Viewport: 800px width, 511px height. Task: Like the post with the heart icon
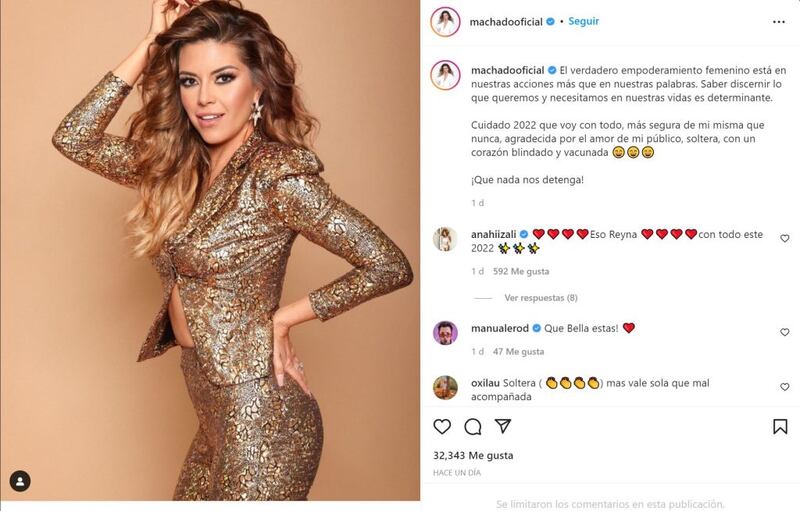point(442,426)
